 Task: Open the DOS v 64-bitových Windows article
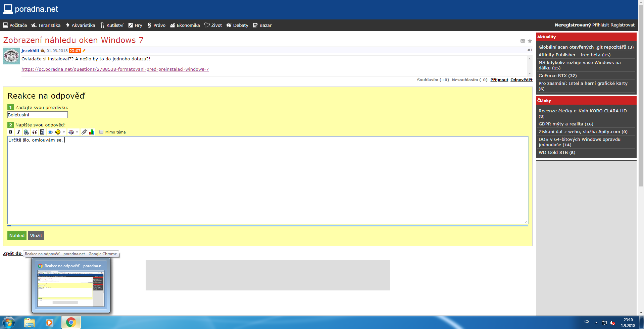click(580, 142)
